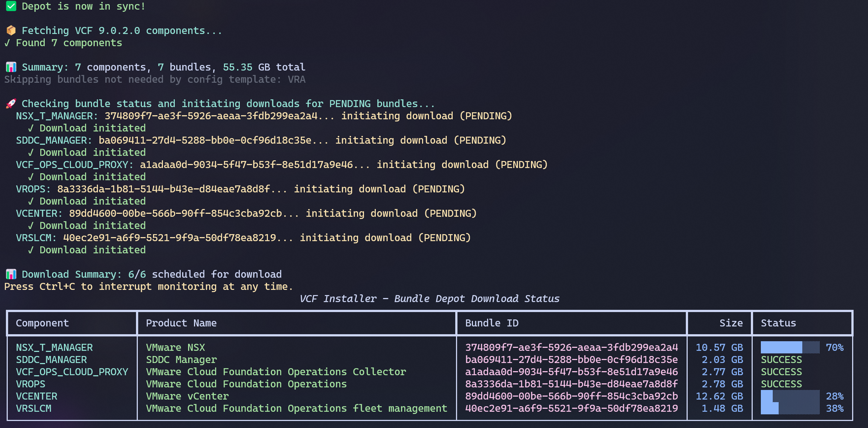868x428 pixels.
Task: Click log line 'VROPS: 8a3336da... initiating download'
Action: pos(240,189)
